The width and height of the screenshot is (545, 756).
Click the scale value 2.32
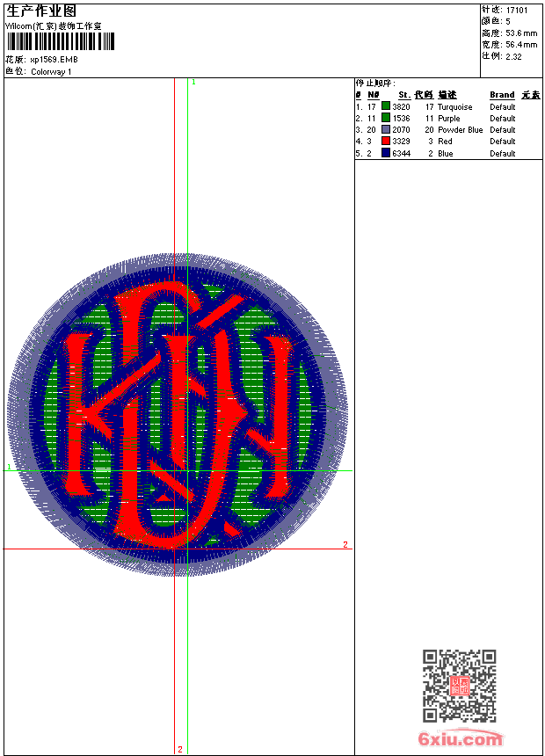[x=513, y=56]
